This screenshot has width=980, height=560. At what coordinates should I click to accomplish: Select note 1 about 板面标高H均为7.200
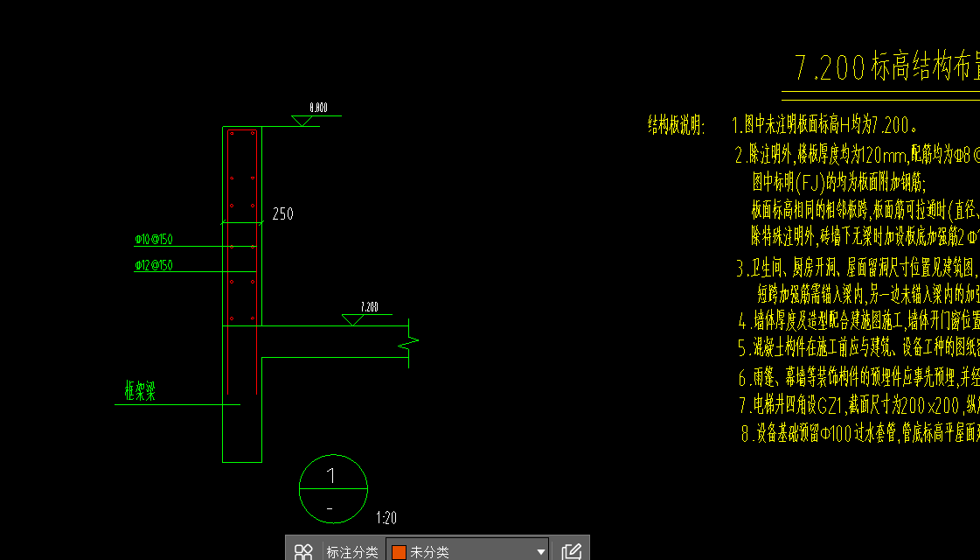click(825, 124)
